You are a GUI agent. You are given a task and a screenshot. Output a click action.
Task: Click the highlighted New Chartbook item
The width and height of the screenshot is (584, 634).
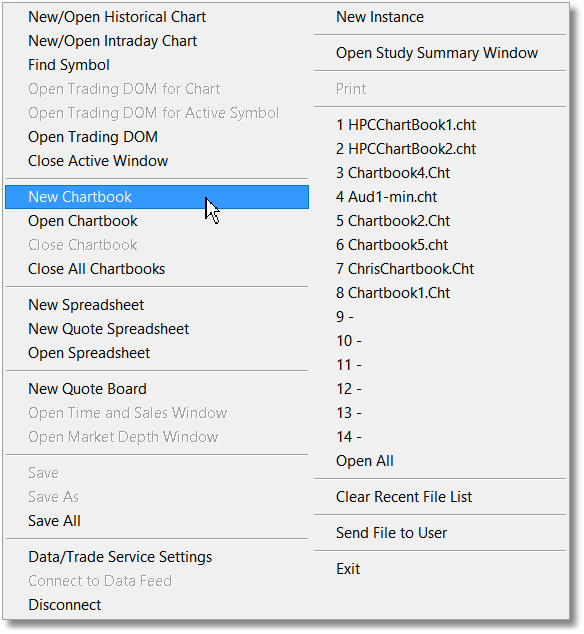pos(157,197)
